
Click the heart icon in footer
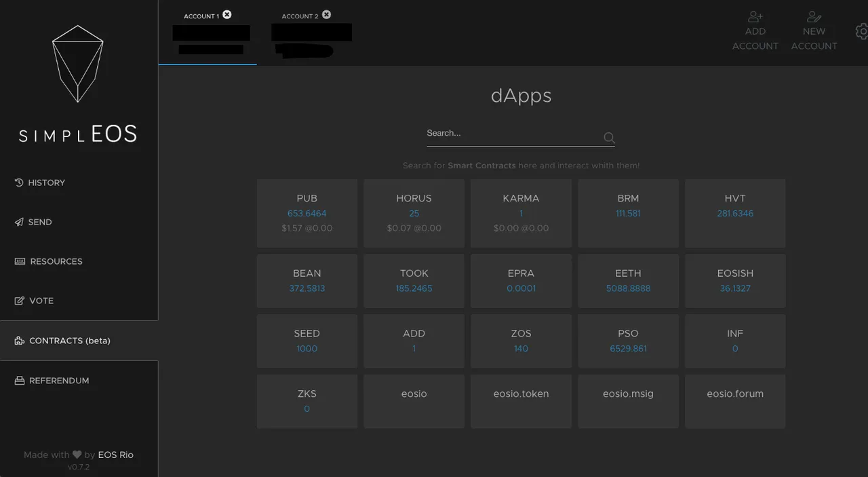(x=77, y=455)
